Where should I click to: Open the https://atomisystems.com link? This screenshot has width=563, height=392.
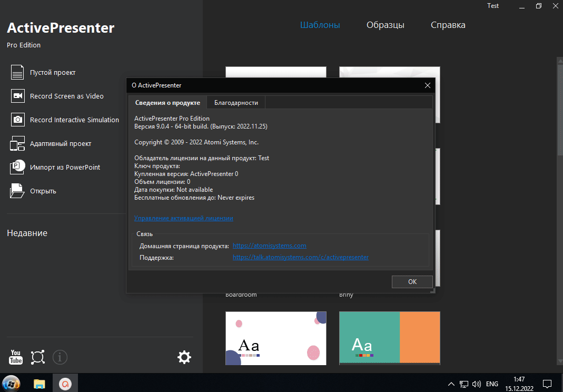click(x=269, y=246)
